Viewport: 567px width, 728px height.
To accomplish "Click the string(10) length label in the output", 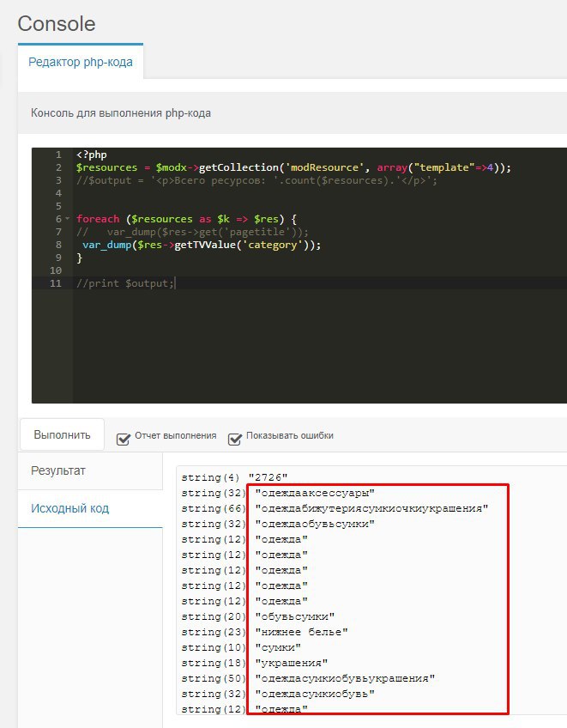I will click(x=214, y=647).
